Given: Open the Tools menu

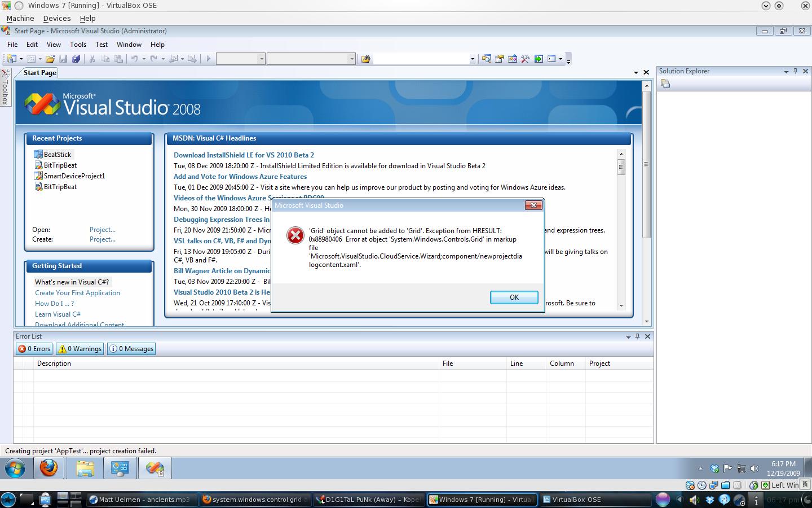Looking at the screenshot, I should tap(78, 45).
